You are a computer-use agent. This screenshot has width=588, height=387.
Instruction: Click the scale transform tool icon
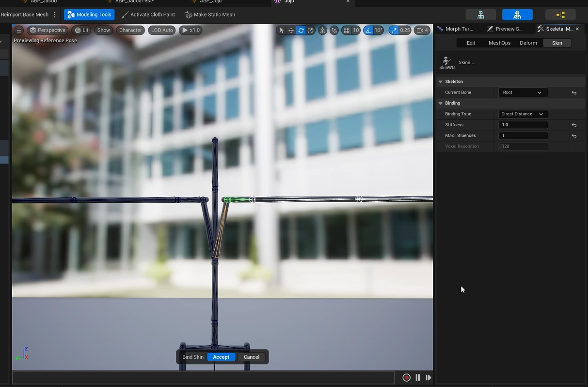point(310,30)
